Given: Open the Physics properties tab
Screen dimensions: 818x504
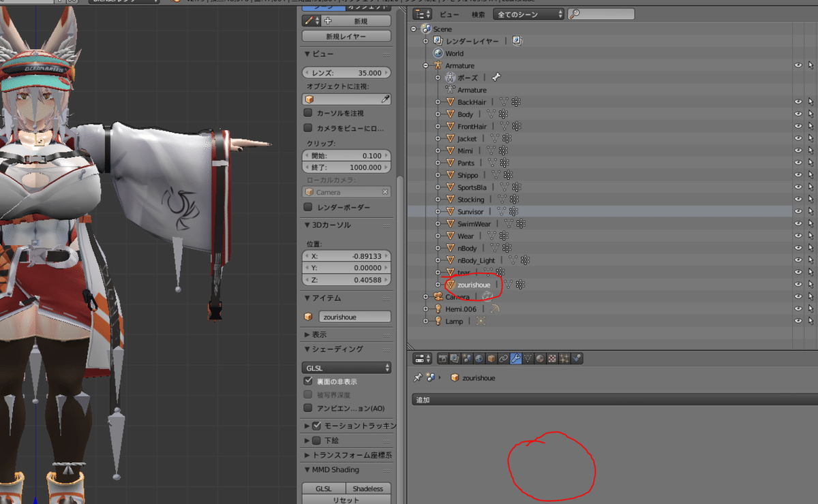Looking at the screenshot, I should [x=577, y=358].
